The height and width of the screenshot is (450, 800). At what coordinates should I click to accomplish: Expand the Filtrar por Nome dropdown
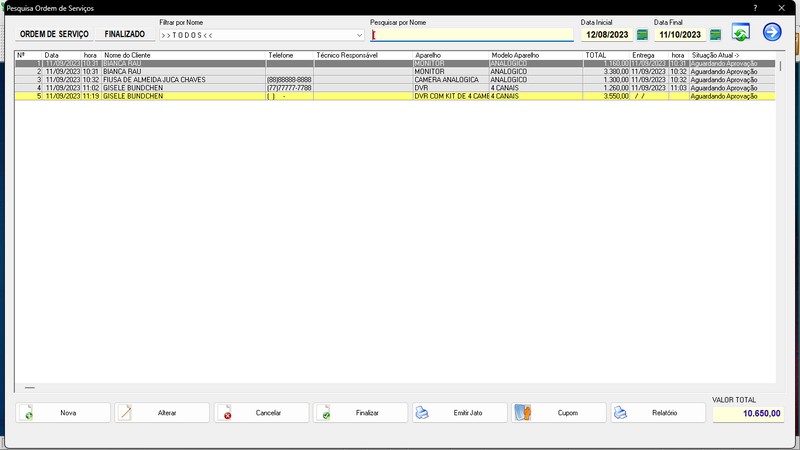(359, 35)
